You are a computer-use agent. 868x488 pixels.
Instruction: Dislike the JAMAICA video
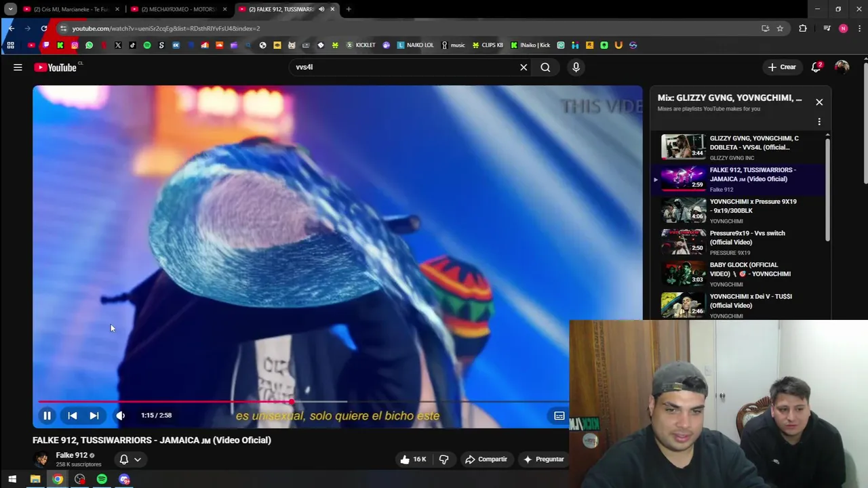click(443, 459)
